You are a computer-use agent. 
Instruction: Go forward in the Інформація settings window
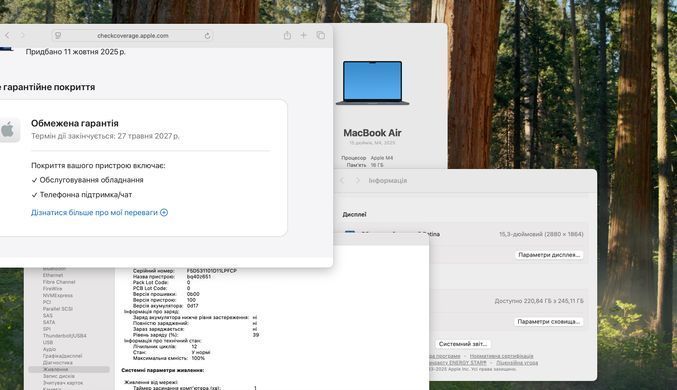coord(357,181)
